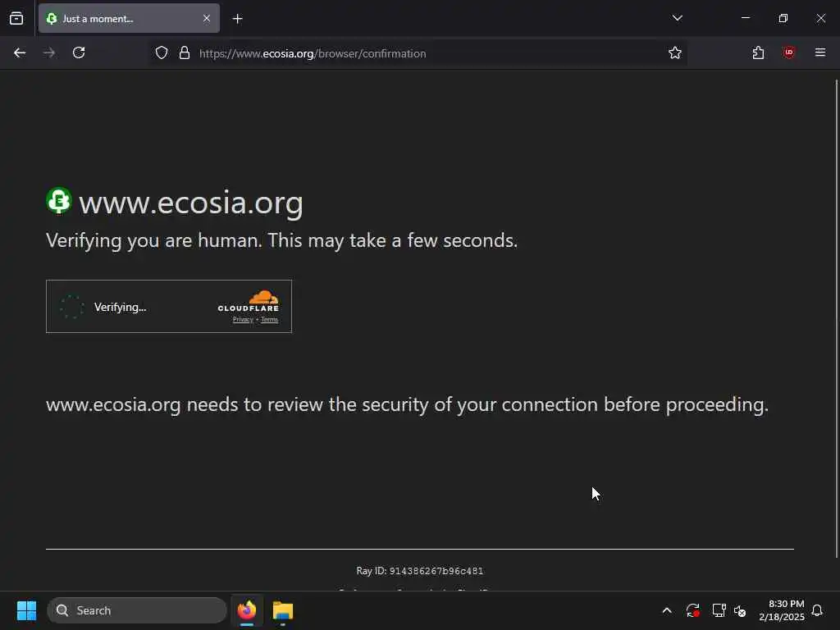Image resolution: width=840 pixels, height=630 pixels.
Task: Go back one page
Action: (x=20, y=53)
